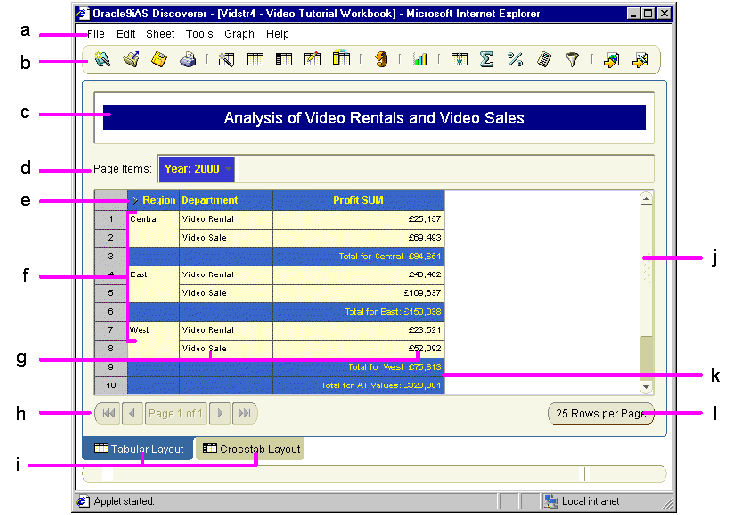Select Video Sale cell in row 2

tap(226, 238)
